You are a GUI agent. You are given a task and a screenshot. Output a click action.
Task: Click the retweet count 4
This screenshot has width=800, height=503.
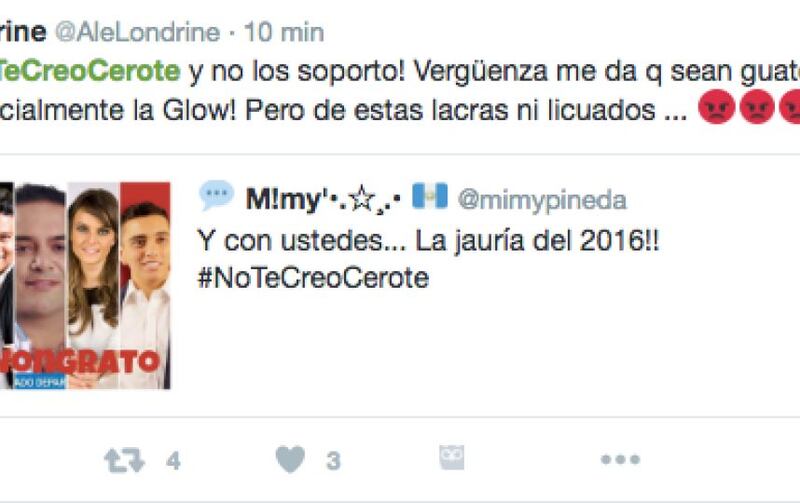pos(173,461)
